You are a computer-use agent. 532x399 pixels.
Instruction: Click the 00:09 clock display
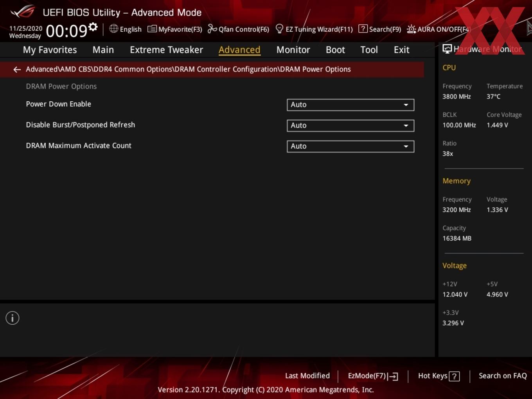point(66,31)
